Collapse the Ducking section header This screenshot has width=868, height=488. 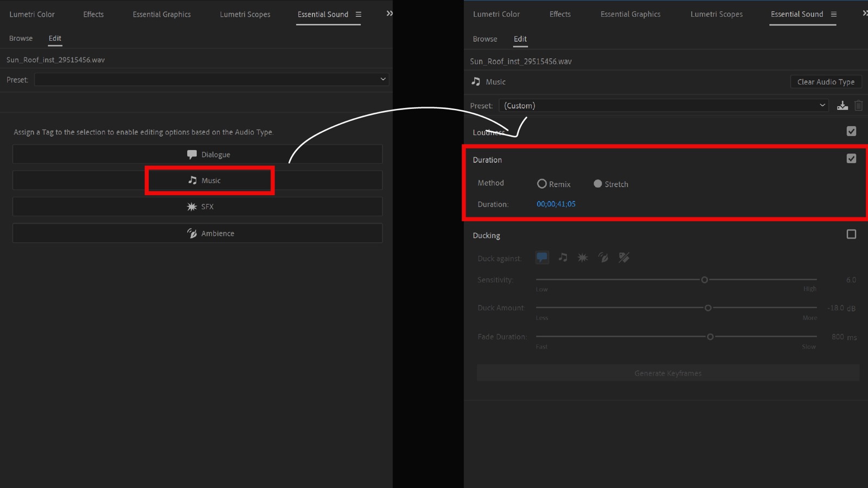(x=487, y=235)
